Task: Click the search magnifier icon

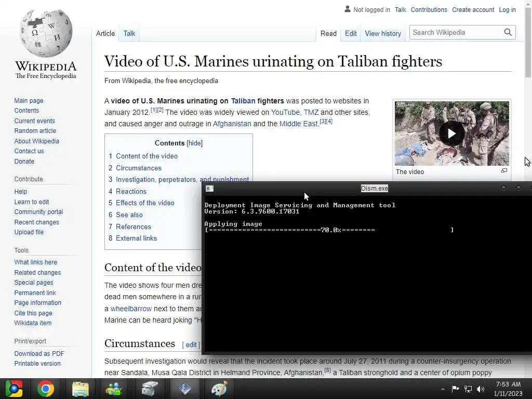Action: [x=508, y=32]
